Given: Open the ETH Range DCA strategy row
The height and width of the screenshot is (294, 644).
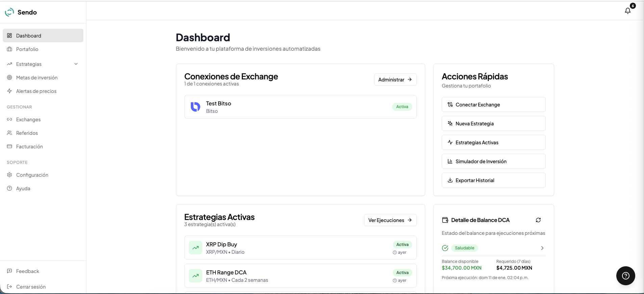Looking at the screenshot, I should pyautogui.click(x=300, y=276).
